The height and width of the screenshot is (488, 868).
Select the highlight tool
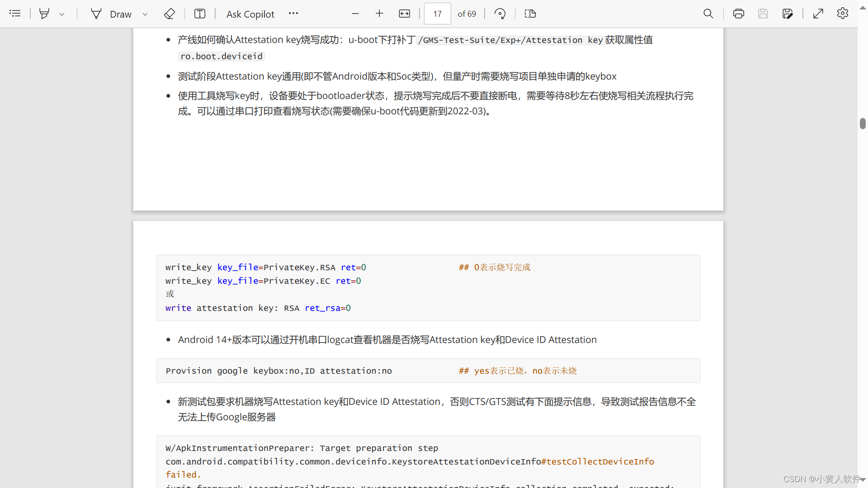(x=44, y=14)
